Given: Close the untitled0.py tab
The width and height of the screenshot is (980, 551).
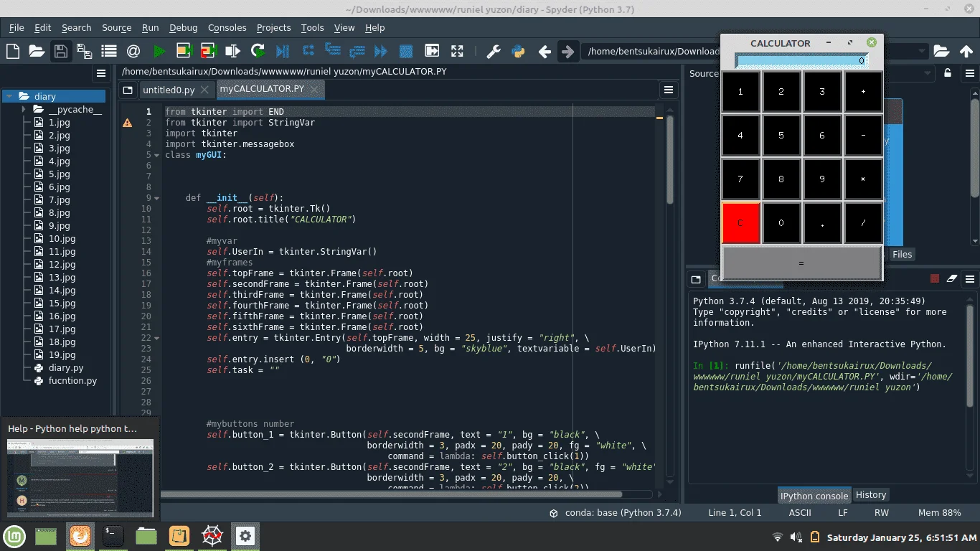Looking at the screenshot, I should pos(204,90).
